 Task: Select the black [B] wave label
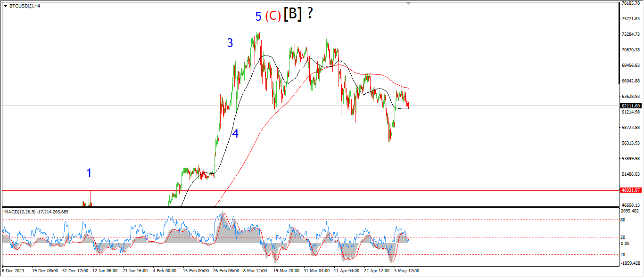(x=292, y=15)
